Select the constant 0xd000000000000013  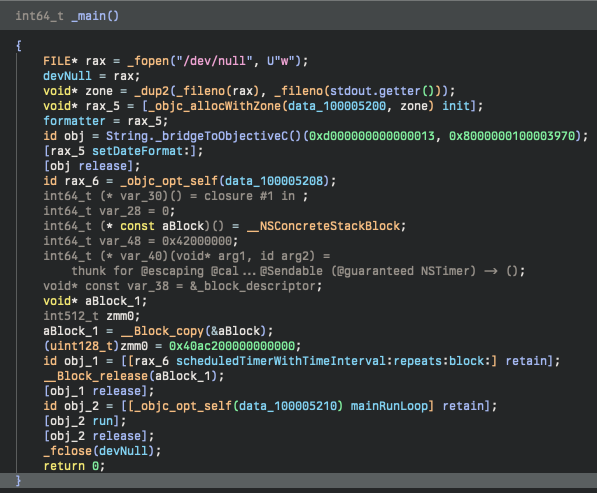372,136
